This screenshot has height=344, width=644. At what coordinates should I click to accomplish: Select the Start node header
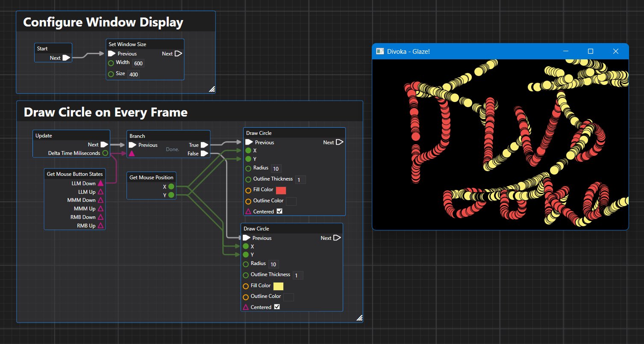53,48
